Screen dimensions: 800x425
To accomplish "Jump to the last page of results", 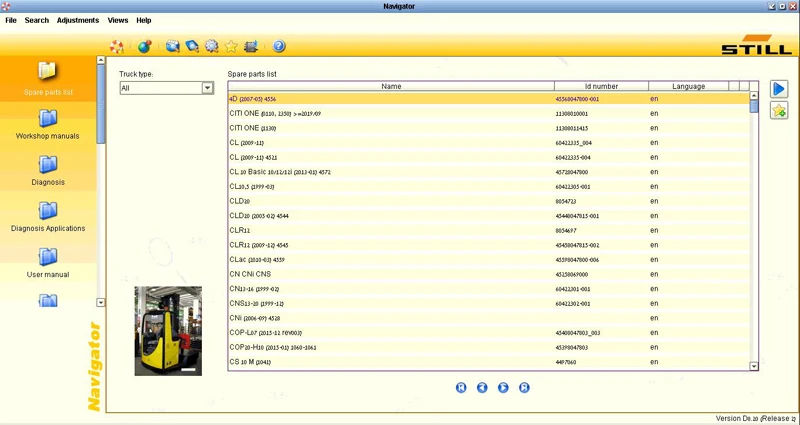I will pyautogui.click(x=524, y=388).
